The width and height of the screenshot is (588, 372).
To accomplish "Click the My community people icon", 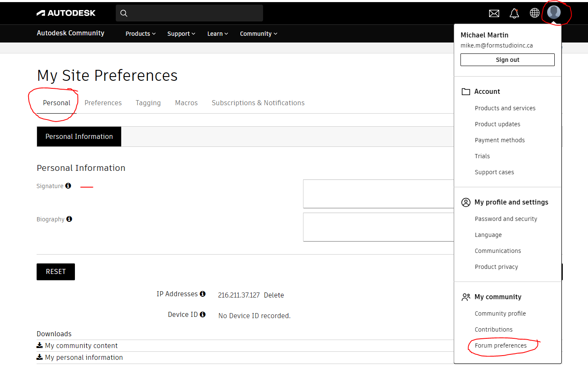I will [466, 296].
